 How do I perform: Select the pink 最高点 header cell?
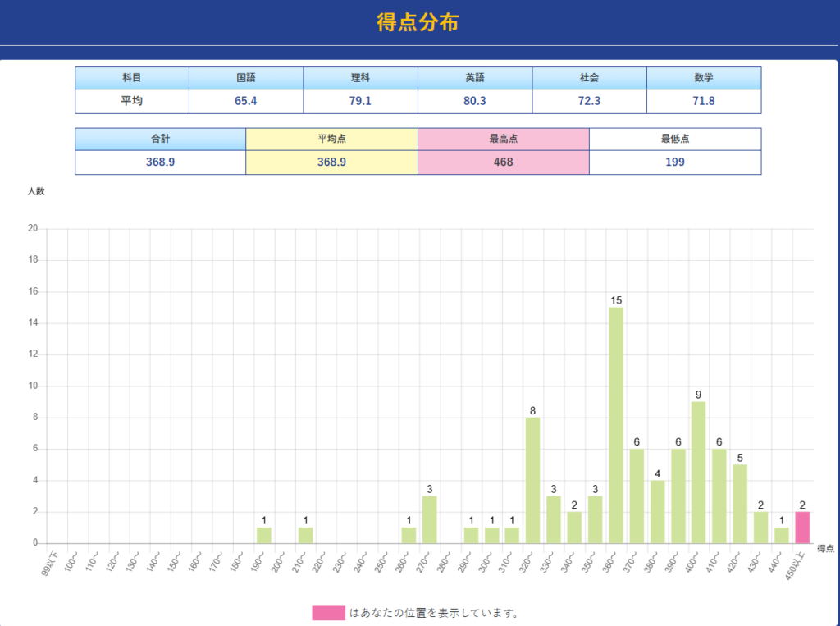click(x=503, y=139)
